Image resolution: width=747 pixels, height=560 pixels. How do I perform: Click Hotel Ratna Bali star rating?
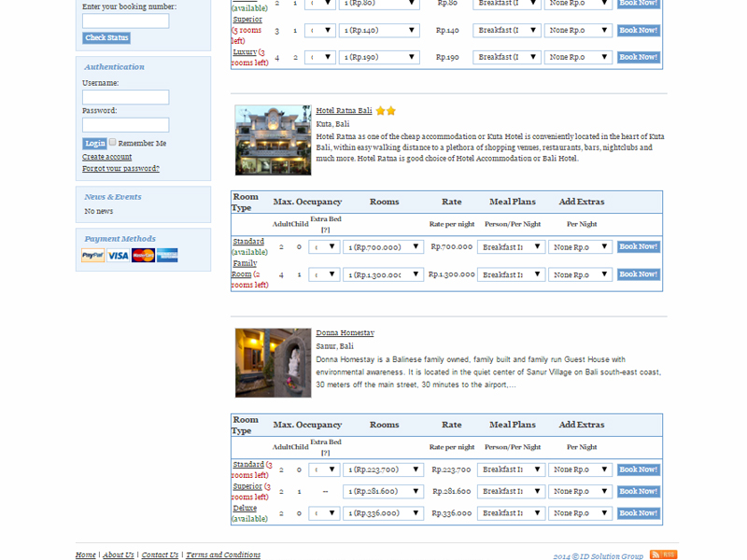pos(386,111)
